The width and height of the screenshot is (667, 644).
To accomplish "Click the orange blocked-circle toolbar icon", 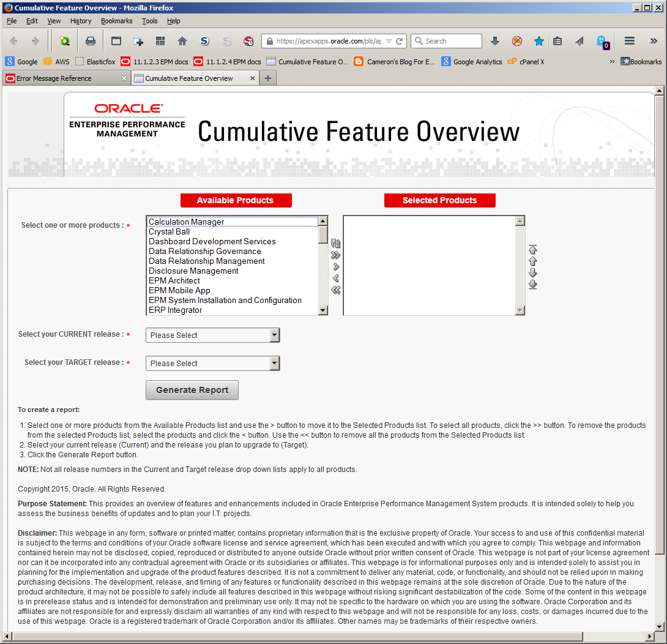I will [517, 41].
